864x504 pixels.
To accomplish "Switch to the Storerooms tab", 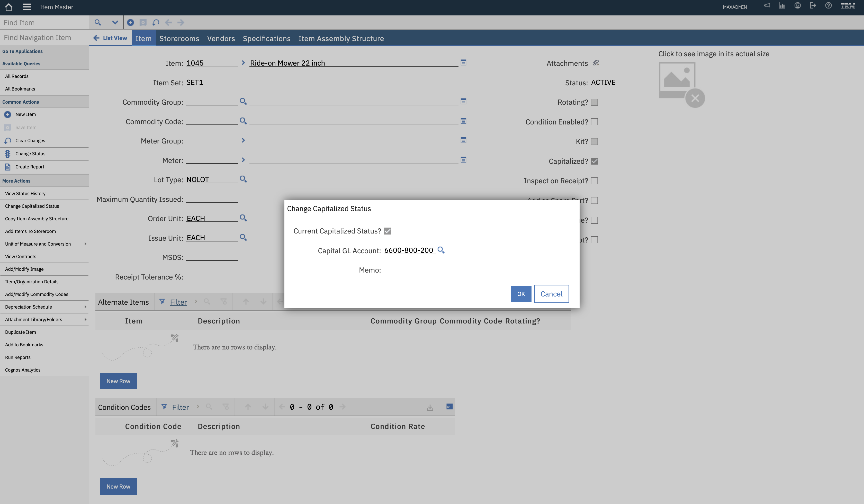I will coord(179,38).
